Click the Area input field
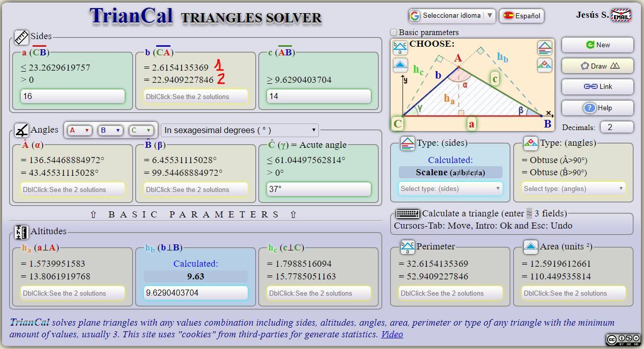Viewport: 644px width, 349px height. tap(573, 293)
